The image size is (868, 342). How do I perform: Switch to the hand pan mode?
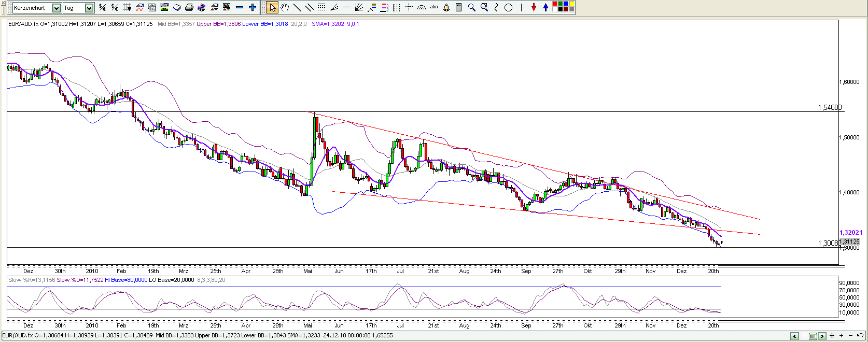(x=285, y=7)
